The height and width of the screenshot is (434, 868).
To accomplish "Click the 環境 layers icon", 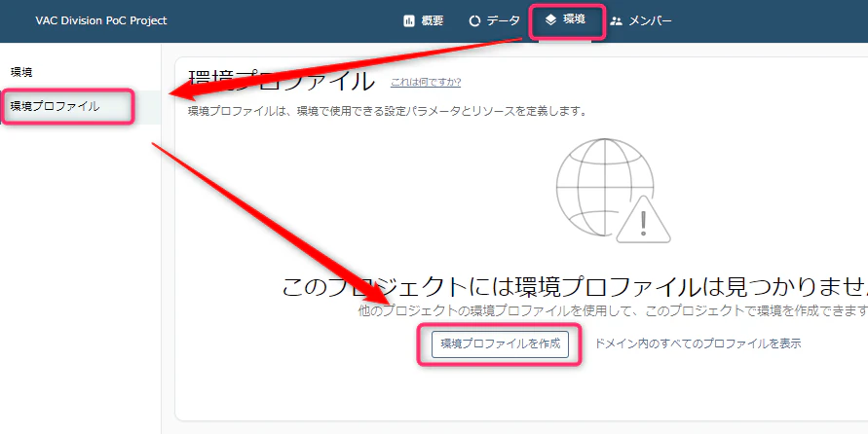I will (550, 20).
